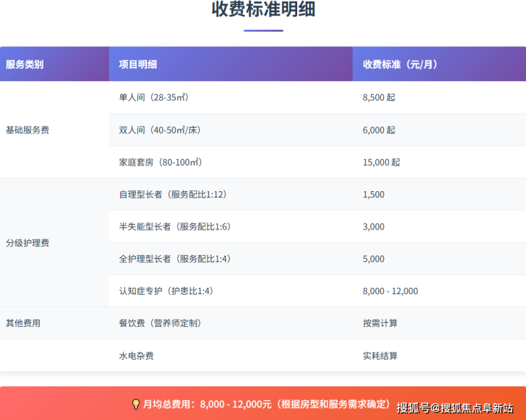Click the 半失能型长者 row item

(x=175, y=227)
